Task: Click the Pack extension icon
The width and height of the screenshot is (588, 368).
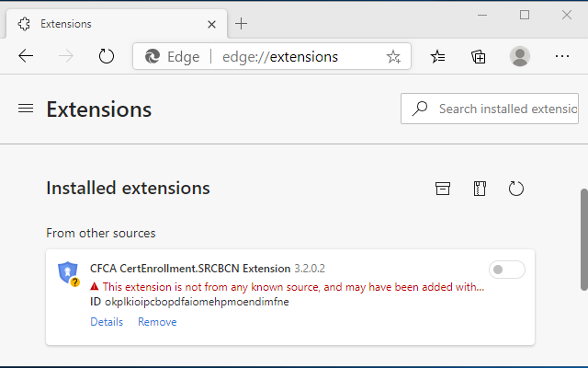Action: (479, 189)
